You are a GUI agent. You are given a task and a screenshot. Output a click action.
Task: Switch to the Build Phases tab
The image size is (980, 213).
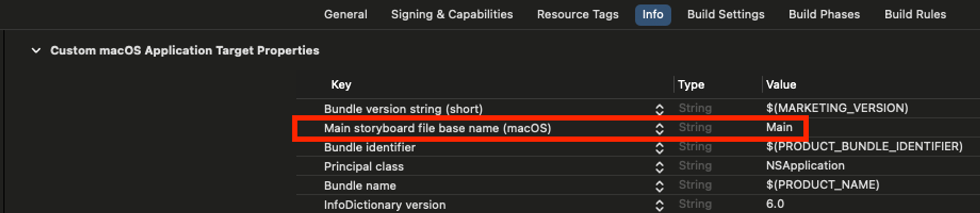tap(824, 14)
